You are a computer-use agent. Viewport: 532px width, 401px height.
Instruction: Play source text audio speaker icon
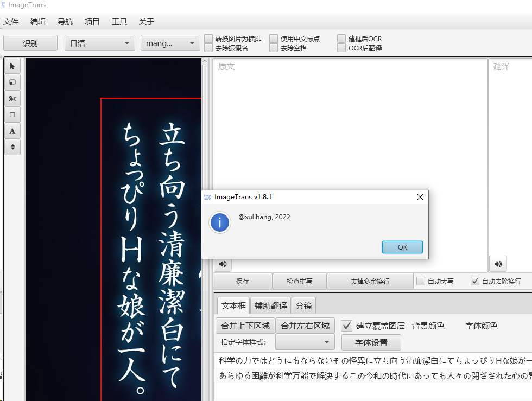(223, 264)
